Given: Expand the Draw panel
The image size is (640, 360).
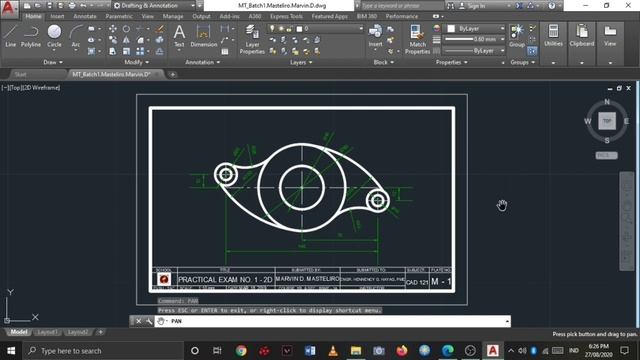Looking at the screenshot, I should click(53, 62).
